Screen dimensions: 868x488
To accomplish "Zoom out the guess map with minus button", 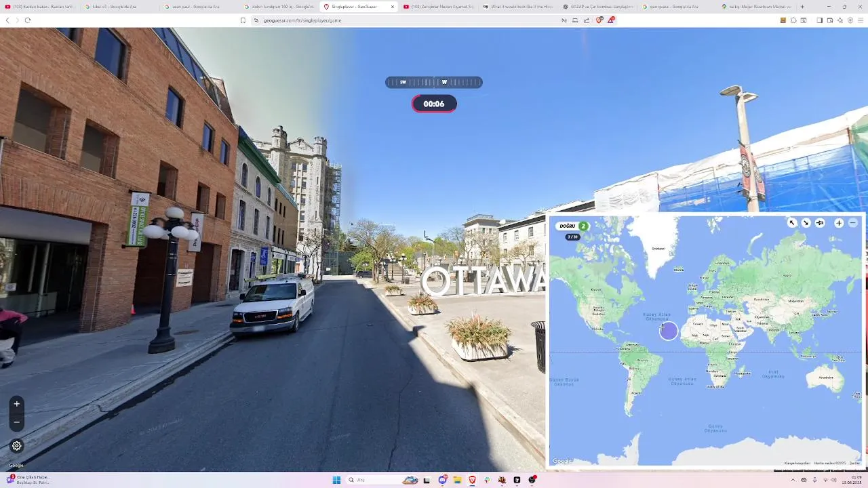I will point(853,223).
